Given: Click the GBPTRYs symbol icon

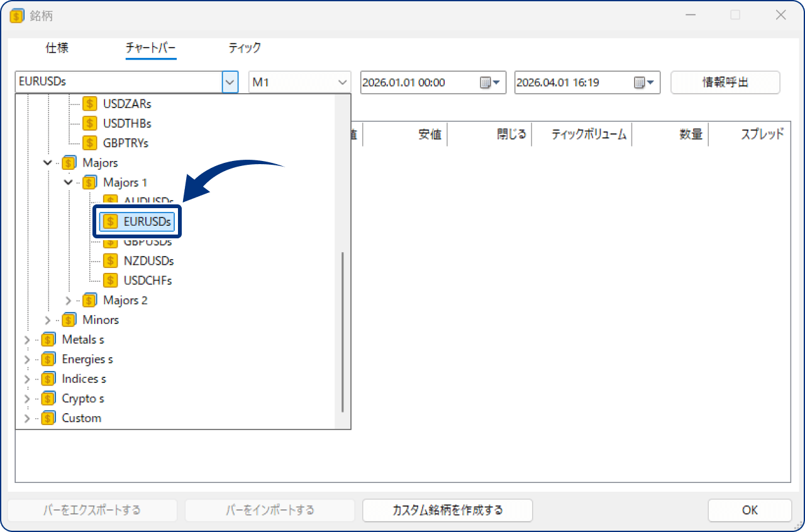Looking at the screenshot, I should pyautogui.click(x=89, y=143).
